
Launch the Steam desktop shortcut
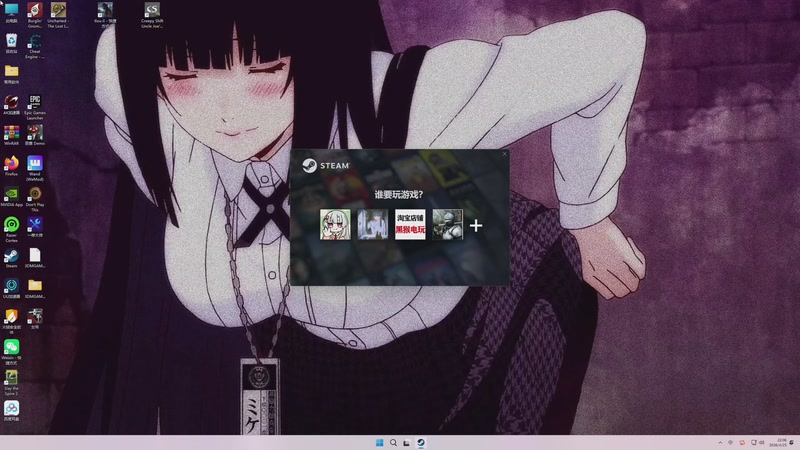click(11, 258)
